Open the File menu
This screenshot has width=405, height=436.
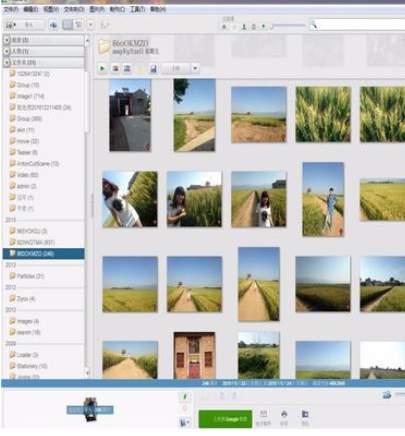tap(11, 10)
